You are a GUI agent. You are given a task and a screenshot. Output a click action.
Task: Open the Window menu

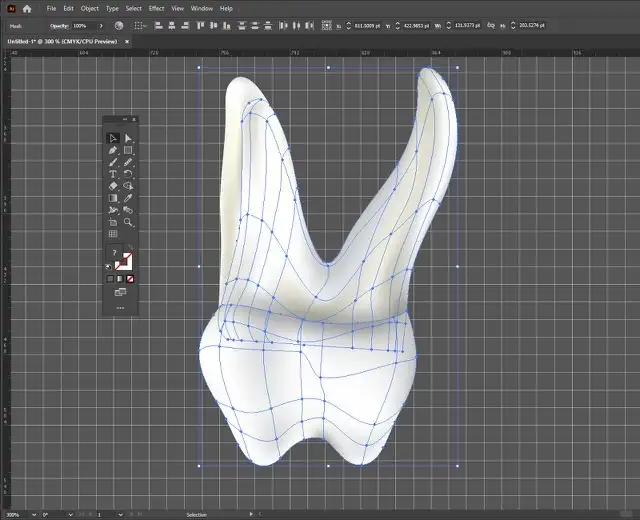pyautogui.click(x=201, y=8)
